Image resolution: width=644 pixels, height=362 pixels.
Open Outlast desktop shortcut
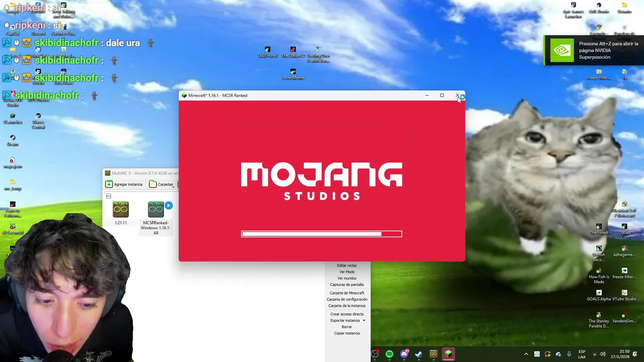pos(624,229)
